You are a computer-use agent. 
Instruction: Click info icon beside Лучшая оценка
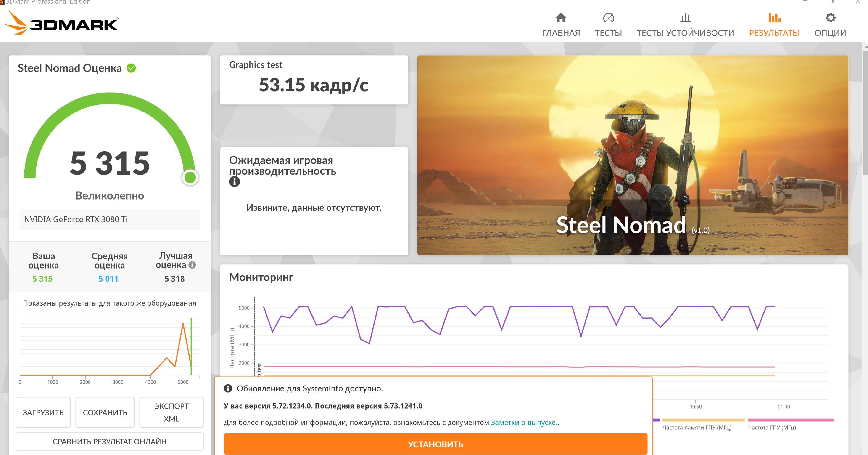click(x=192, y=265)
